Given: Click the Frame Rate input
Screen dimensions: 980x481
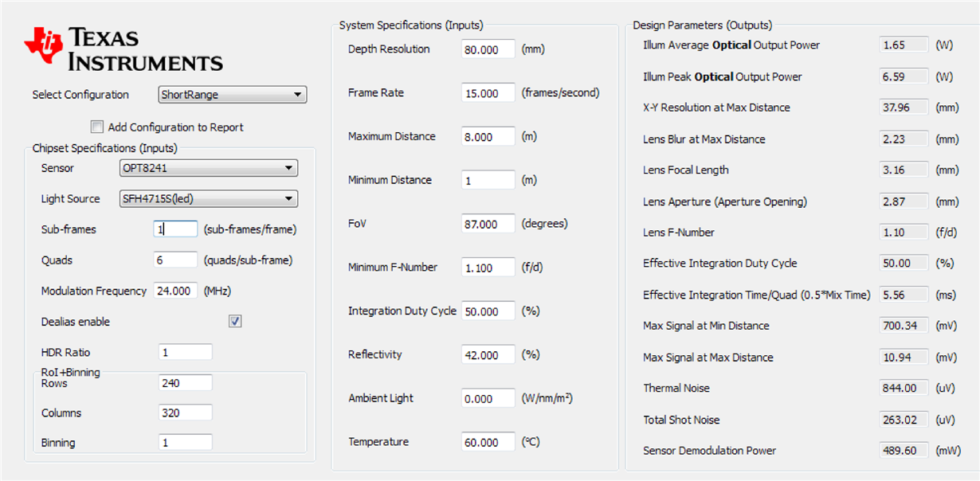Looking at the screenshot, I should click(488, 93).
